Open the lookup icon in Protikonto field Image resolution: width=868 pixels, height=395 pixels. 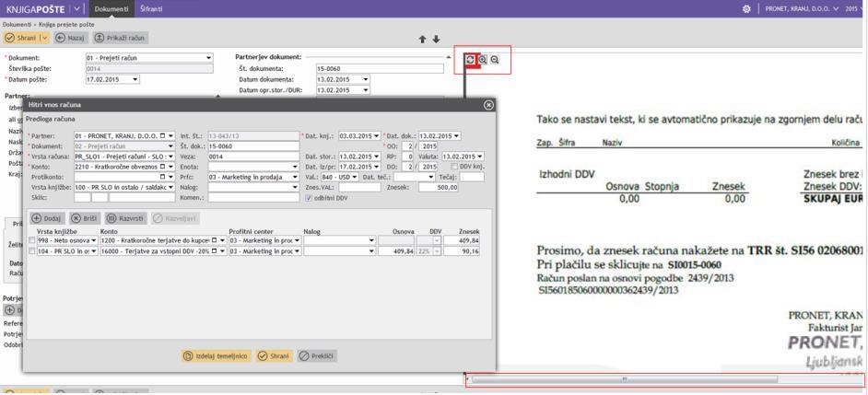pos(162,177)
